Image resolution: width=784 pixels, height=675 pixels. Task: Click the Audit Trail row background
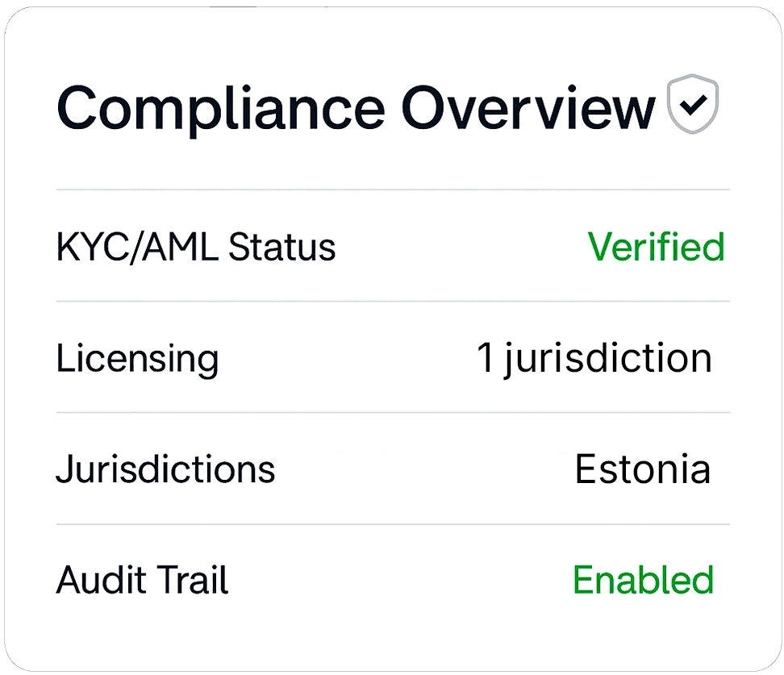(392, 580)
